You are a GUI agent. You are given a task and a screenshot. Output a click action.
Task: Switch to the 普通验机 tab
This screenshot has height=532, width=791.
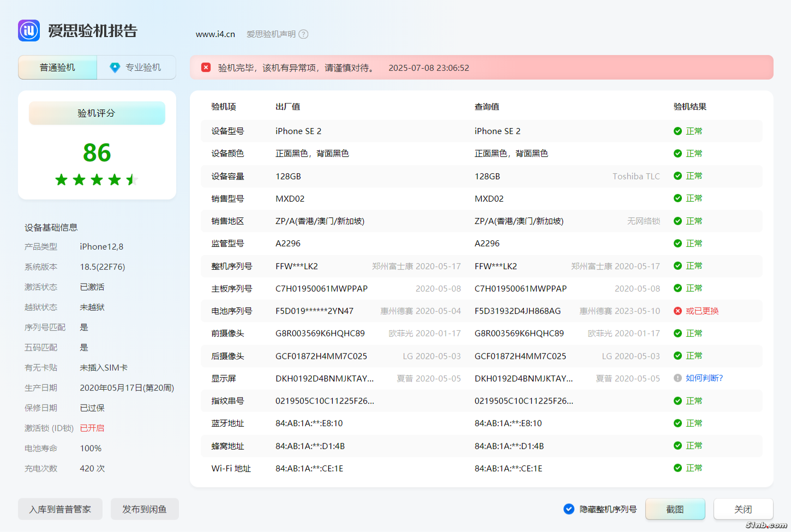(57, 68)
